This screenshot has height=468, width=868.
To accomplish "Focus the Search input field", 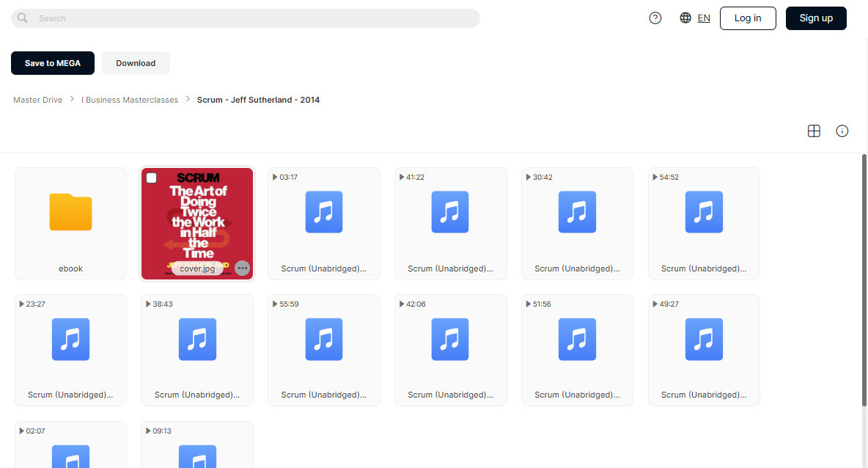I will (x=246, y=18).
